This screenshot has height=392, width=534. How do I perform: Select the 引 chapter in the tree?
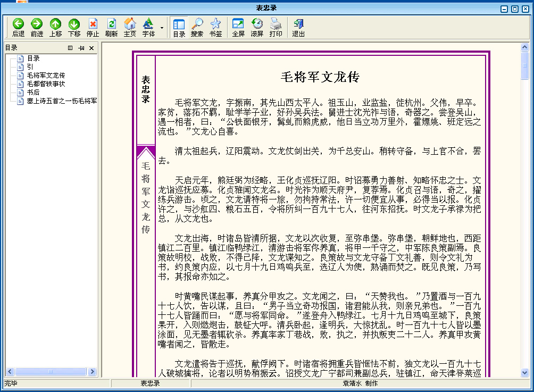click(30, 67)
